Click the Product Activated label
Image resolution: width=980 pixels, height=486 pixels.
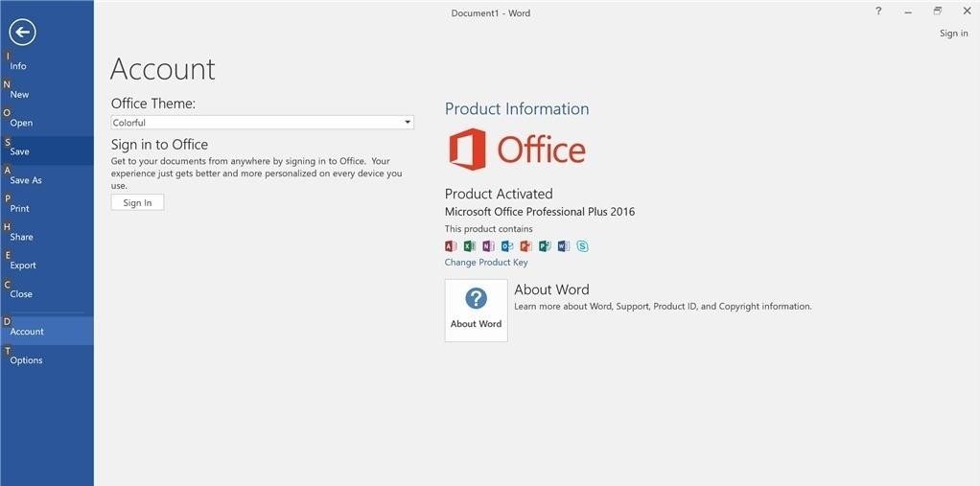coord(499,194)
